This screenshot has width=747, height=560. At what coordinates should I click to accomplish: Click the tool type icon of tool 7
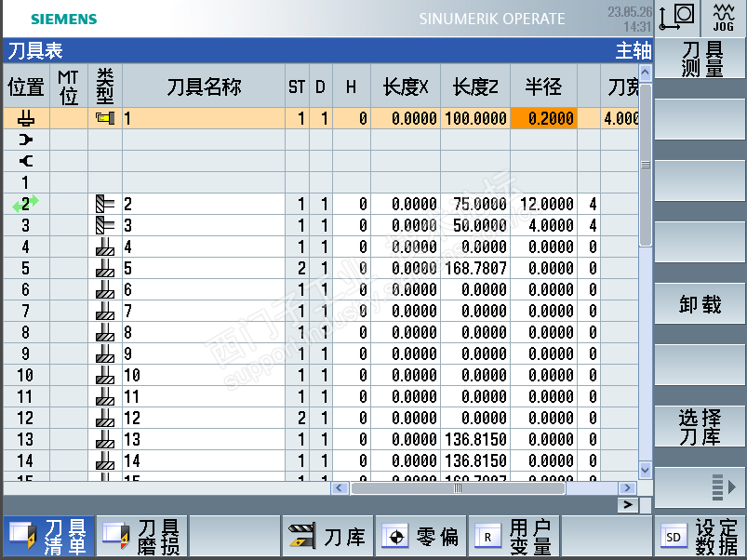(x=105, y=311)
